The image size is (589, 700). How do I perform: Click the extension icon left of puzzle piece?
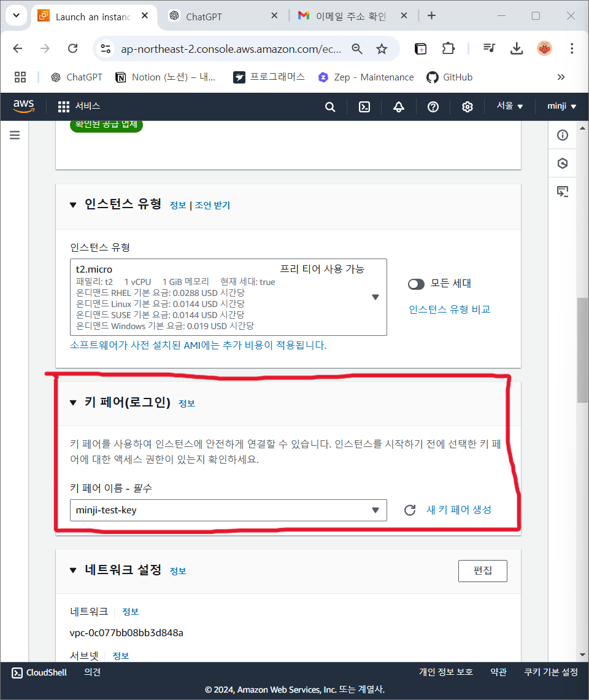tap(420, 49)
